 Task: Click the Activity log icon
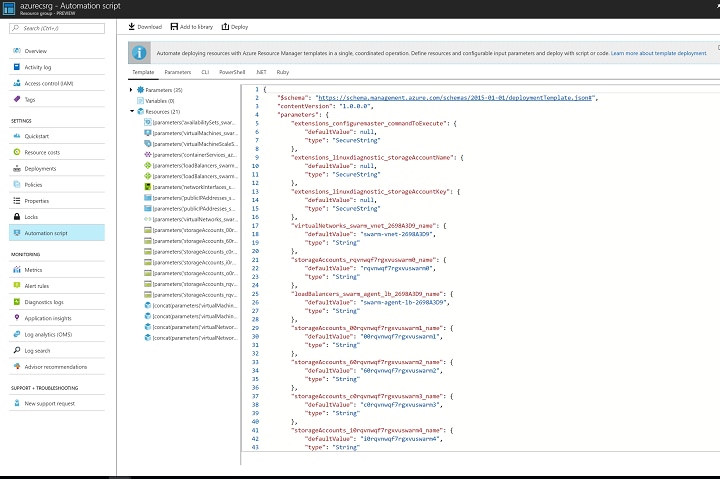pos(17,67)
